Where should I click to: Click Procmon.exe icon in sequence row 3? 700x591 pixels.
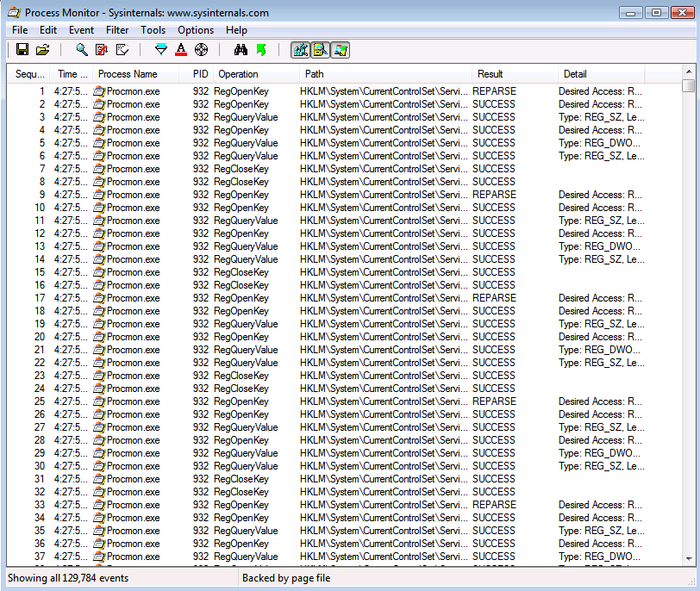(99, 117)
